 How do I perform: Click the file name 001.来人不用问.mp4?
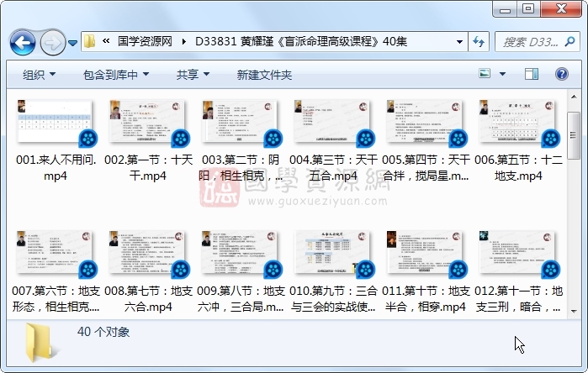point(56,168)
